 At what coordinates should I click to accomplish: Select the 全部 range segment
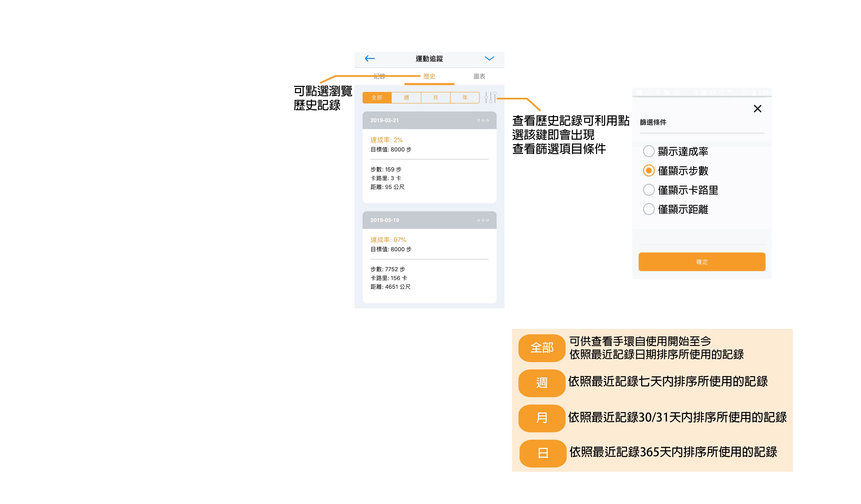point(377,98)
